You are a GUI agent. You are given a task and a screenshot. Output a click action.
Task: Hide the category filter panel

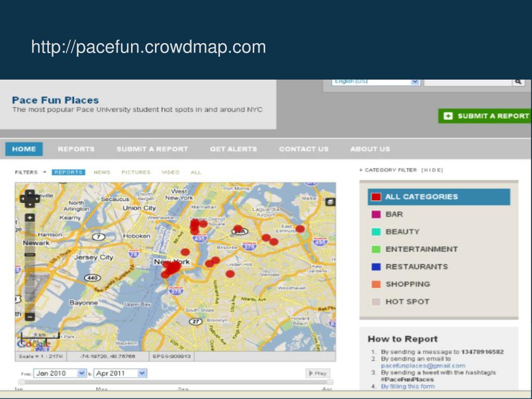pyautogui.click(x=432, y=170)
